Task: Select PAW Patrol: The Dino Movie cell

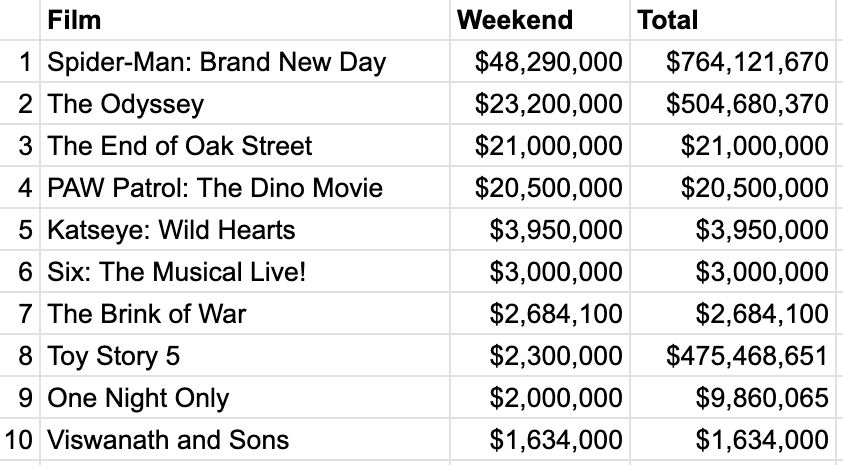Action: [x=245, y=187]
